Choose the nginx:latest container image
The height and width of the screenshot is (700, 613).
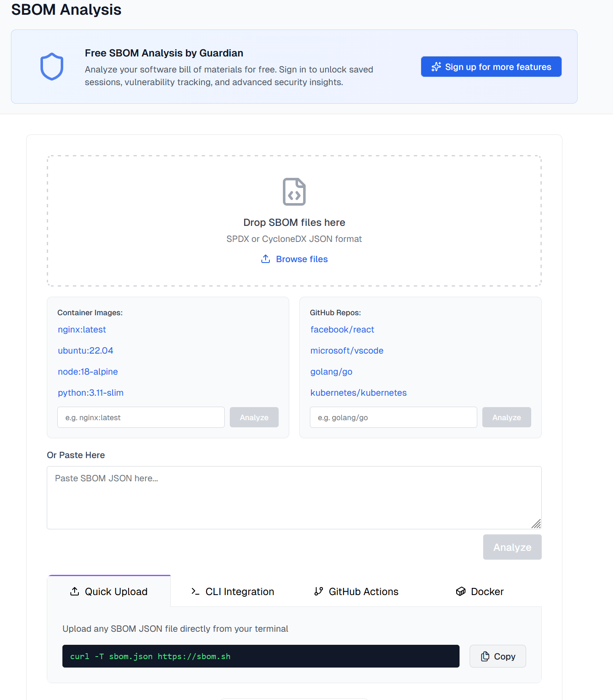point(82,330)
